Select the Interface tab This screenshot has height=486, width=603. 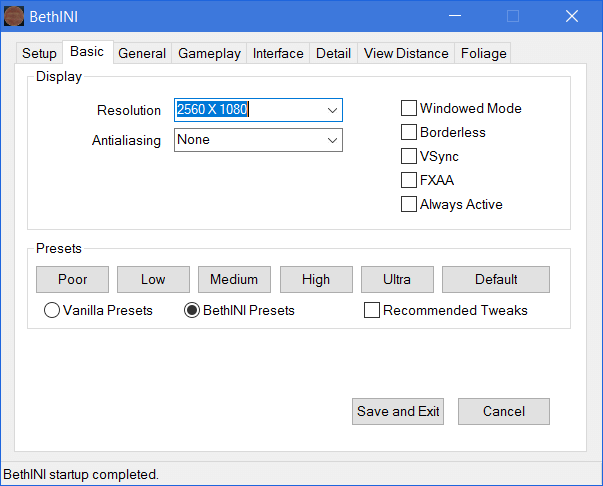[x=278, y=54]
